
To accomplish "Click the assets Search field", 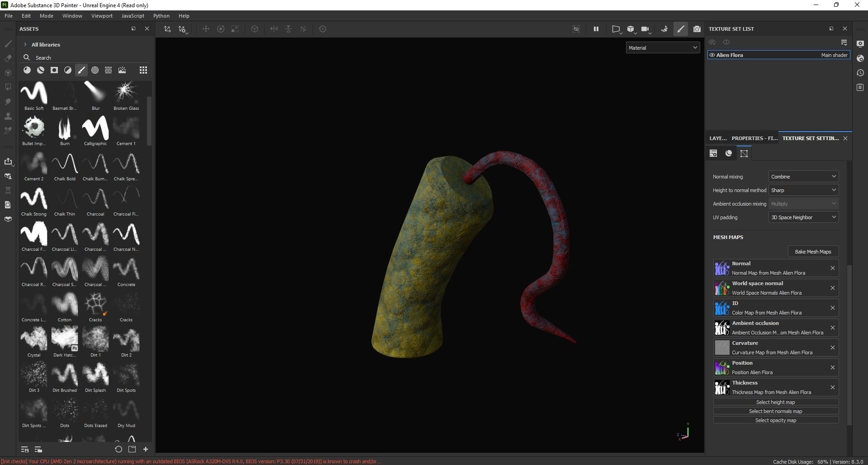I will [x=86, y=57].
